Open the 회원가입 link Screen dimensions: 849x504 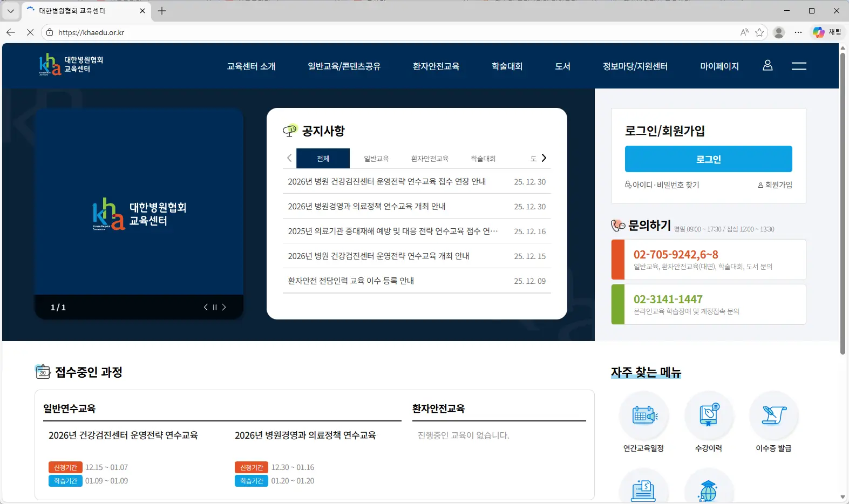pos(775,185)
